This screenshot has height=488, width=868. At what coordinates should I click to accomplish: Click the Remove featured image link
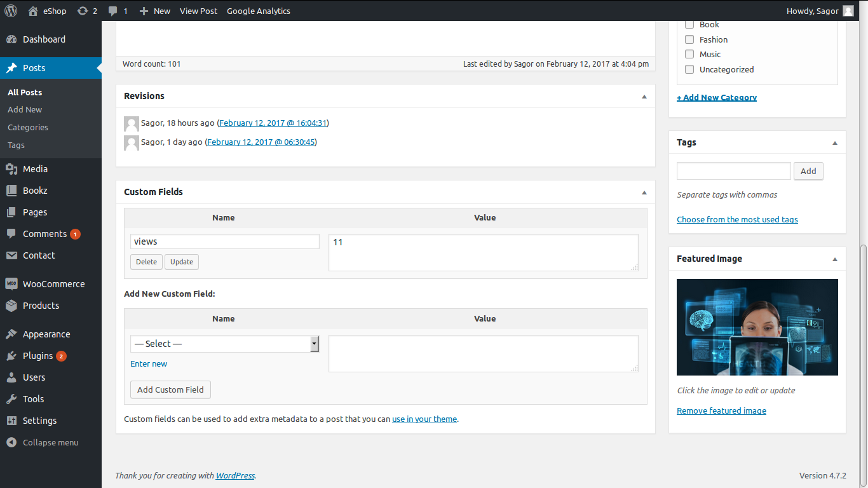click(x=721, y=410)
